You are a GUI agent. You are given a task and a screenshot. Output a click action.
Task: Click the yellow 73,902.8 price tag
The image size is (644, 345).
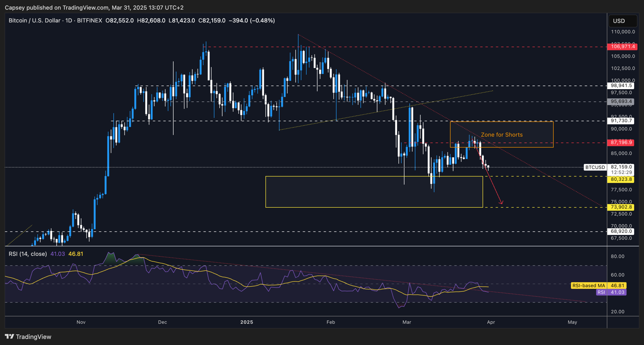621,207
